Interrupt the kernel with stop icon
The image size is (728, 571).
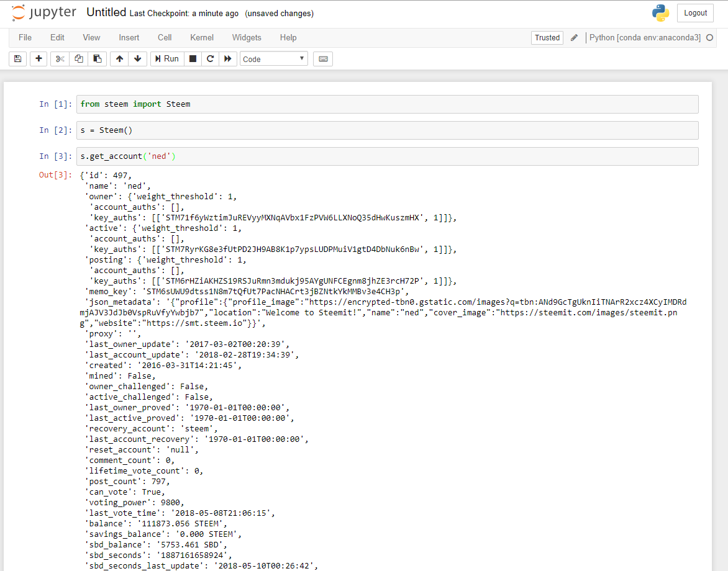pos(193,59)
